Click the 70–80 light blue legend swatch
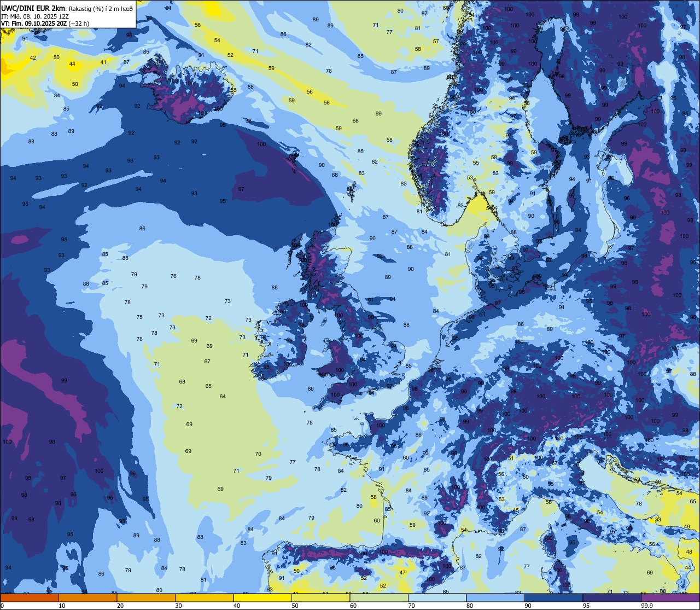The height and width of the screenshot is (610, 700). click(x=437, y=598)
